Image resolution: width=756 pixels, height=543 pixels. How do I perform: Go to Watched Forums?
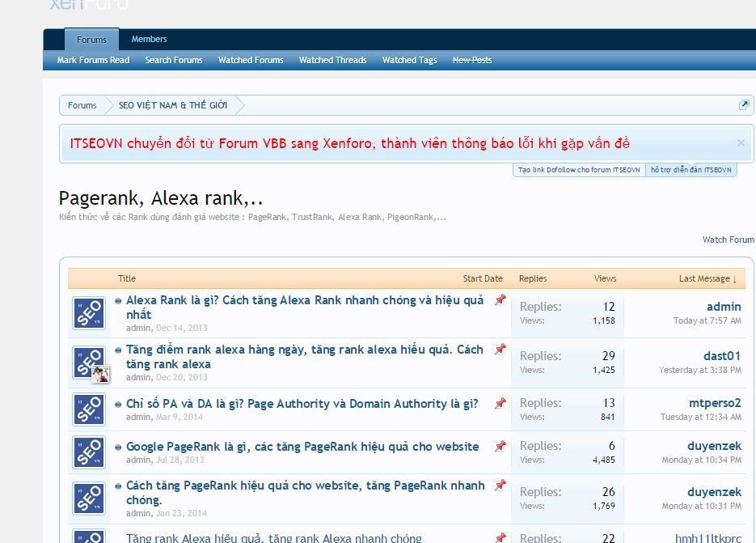point(251,61)
